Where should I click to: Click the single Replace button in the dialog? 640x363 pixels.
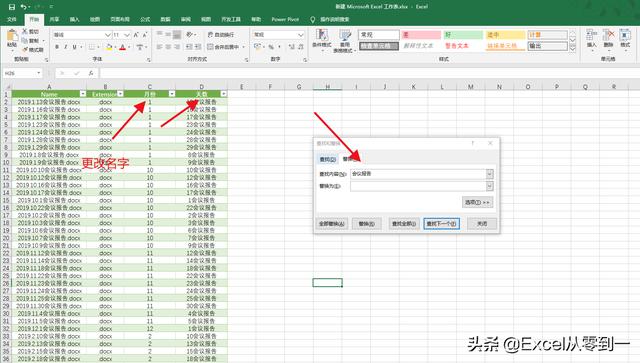pos(366,224)
